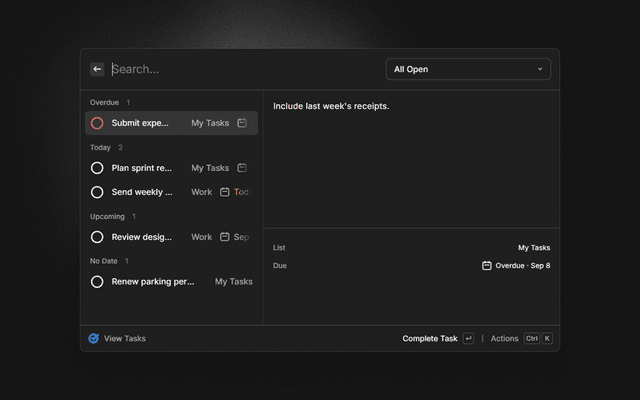640x400 pixels.
Task: Select the Review design task row
Action: point(171,237)
